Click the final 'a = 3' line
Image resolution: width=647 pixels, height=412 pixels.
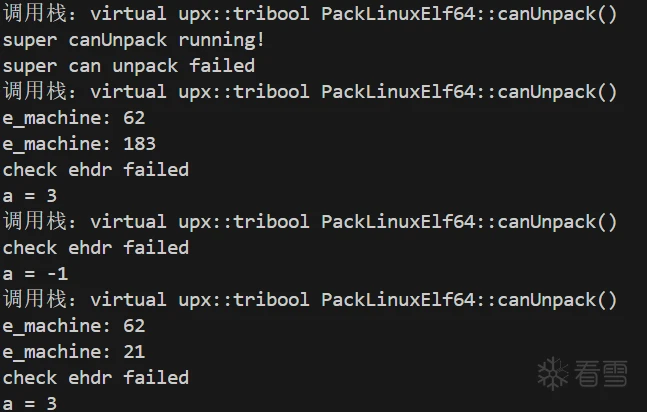pyautogui.click(x=30, y=403)
